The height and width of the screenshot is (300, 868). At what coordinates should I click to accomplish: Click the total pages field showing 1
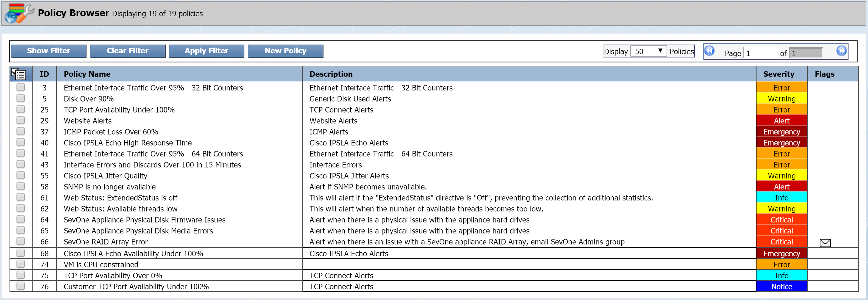(806, 53)
